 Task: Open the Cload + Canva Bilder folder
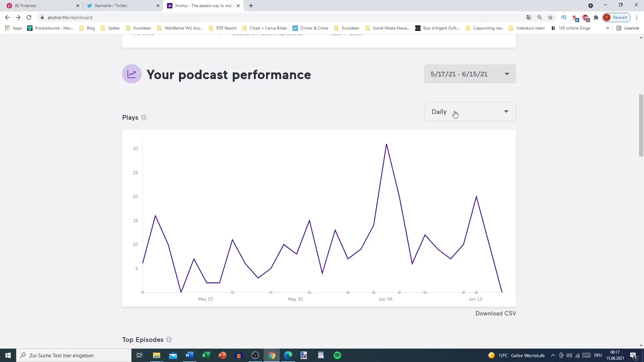tap(265, 28)
